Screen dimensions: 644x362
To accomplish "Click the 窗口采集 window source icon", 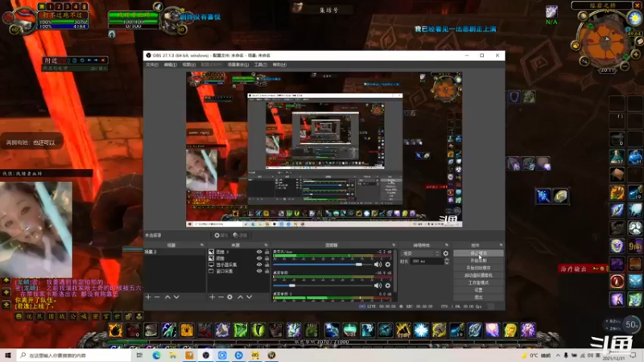I will 211,271.
